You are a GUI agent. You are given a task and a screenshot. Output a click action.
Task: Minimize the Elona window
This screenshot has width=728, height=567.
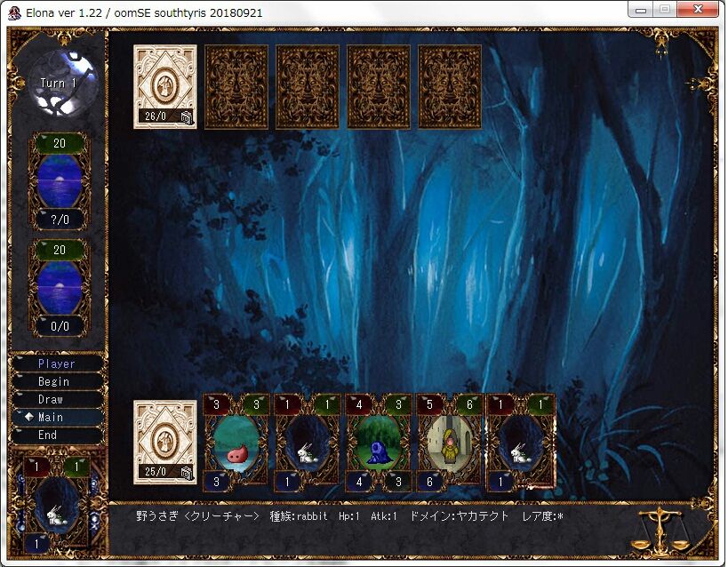(641, 9)
